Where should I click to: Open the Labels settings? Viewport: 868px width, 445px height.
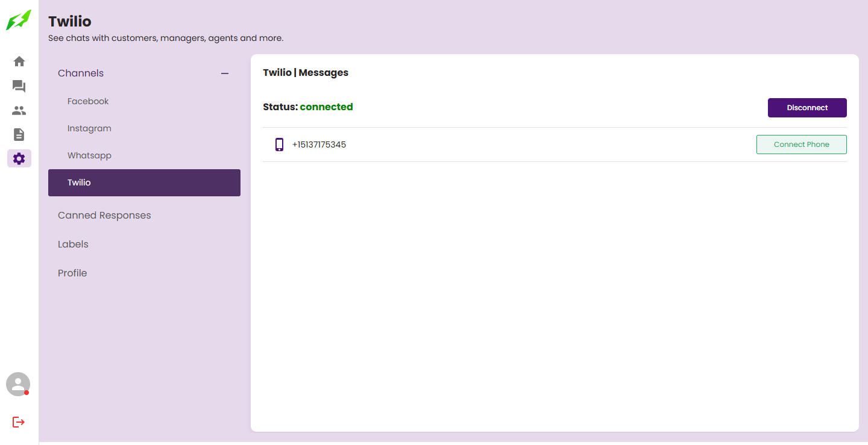pyautogui.click(x=73, y=244)
